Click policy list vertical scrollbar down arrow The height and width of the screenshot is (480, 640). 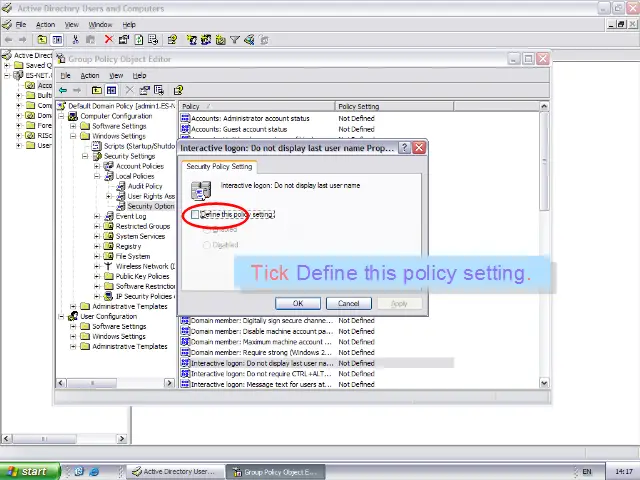click(x=544, y=383)
